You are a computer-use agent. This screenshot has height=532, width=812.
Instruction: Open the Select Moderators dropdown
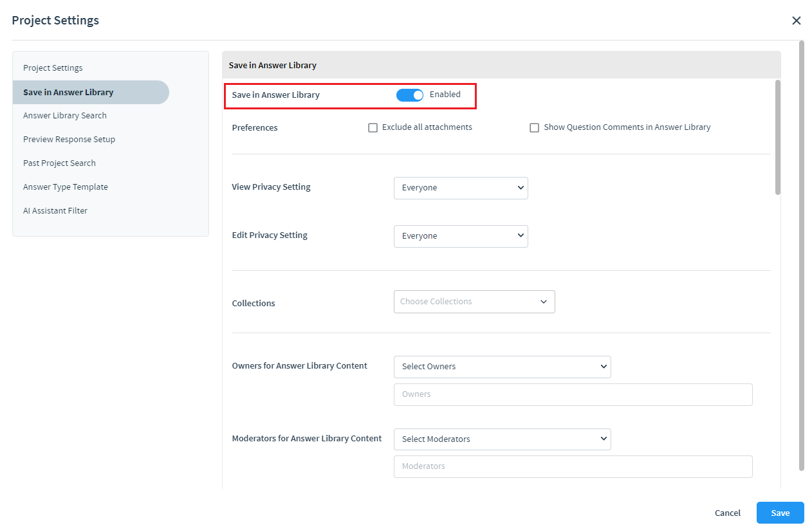coord(502,439)
